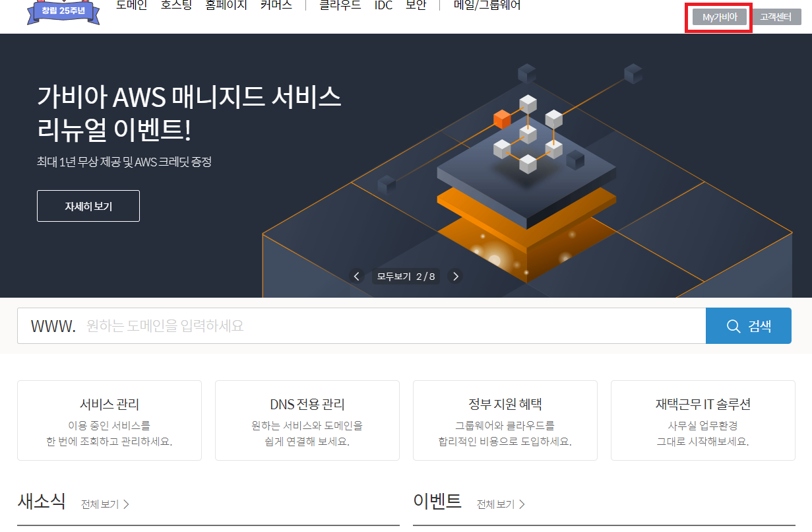Open the 고객센터 page
Image resolution: width=812 pixels, height=532 pixels.
pyautogui.click(x=777, y=17)
